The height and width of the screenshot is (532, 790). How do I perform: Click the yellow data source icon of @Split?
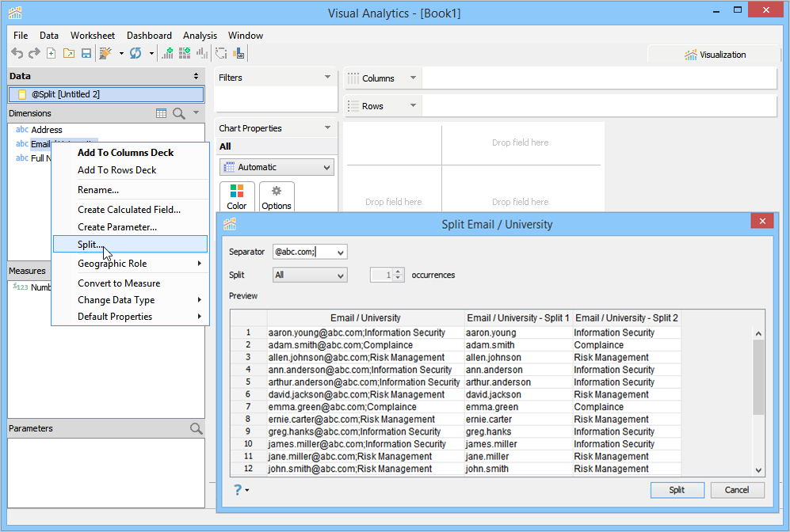click(21, 94)
